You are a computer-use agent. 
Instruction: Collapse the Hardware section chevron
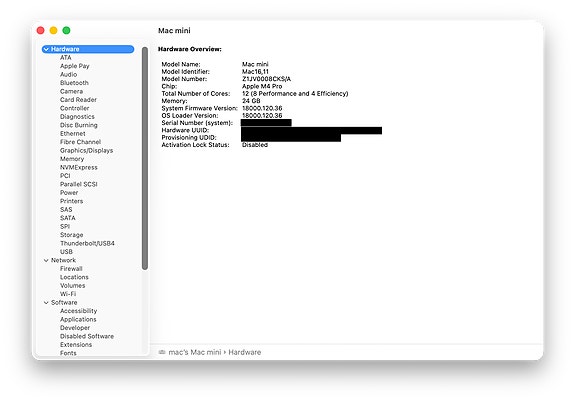(46, 49)
